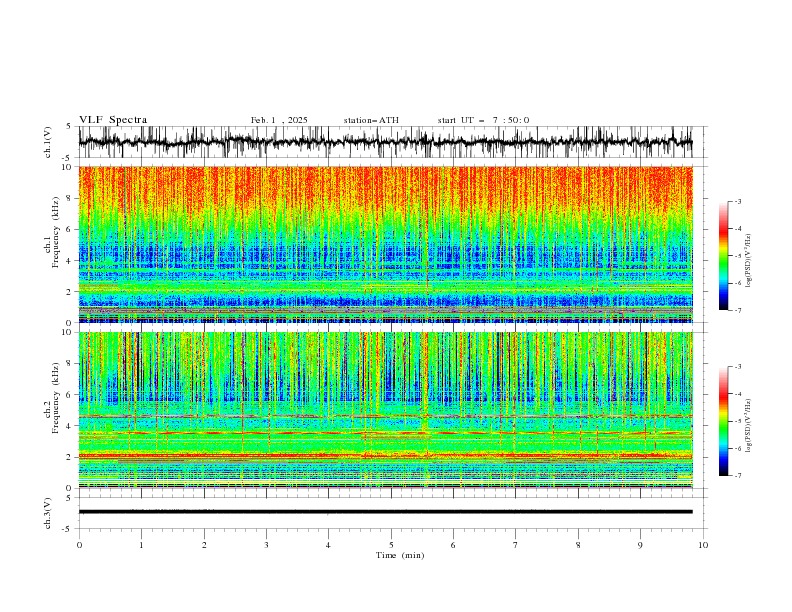Click the time axis tick label "7"
792x612 pixels.
click(516, 545)
